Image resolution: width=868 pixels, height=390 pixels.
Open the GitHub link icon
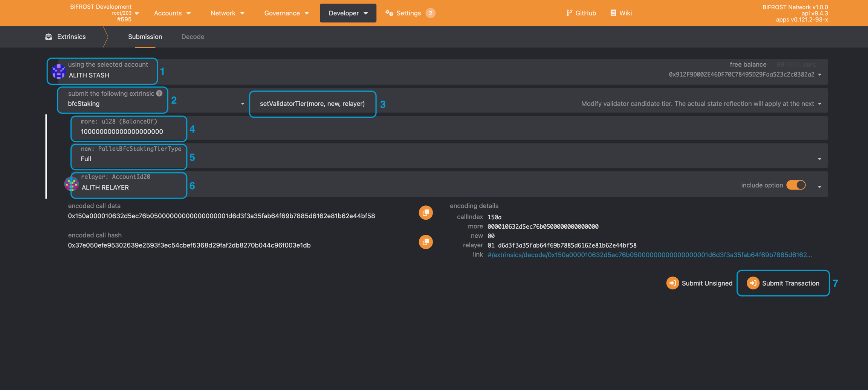pos(569,13)
